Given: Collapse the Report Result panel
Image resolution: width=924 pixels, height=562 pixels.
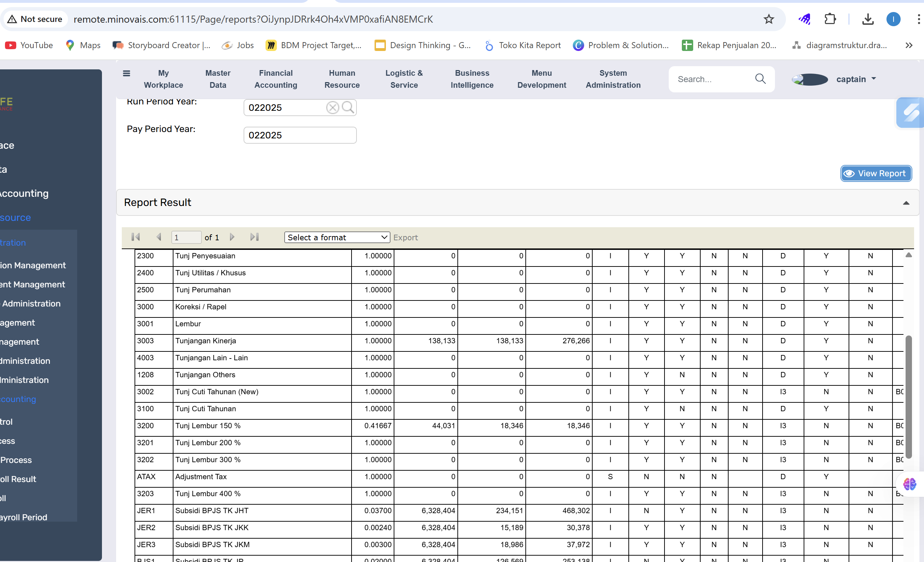Looking at the screenshot, I should (906, 203).
